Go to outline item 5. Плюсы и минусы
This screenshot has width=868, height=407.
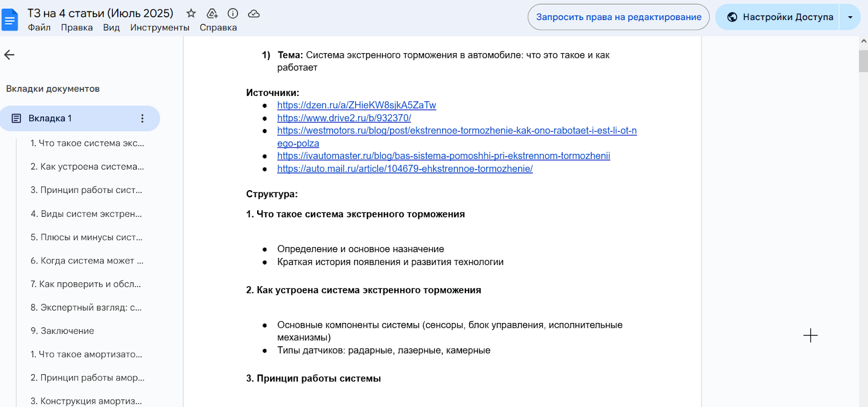point(87,237)
